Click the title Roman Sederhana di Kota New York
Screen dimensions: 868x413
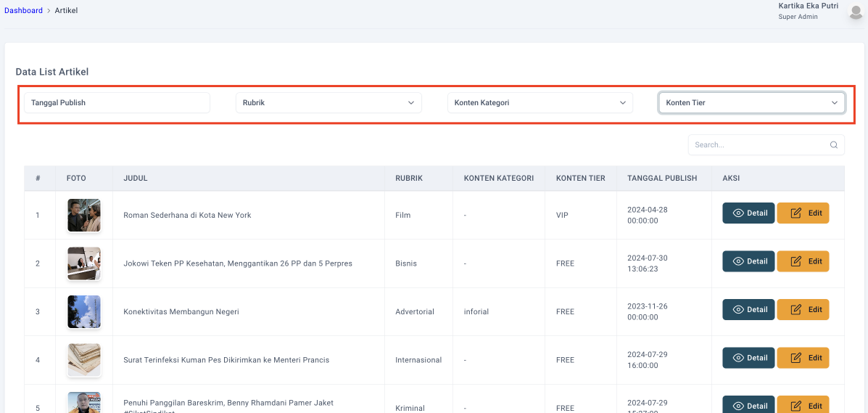click(x=187, y=215)
